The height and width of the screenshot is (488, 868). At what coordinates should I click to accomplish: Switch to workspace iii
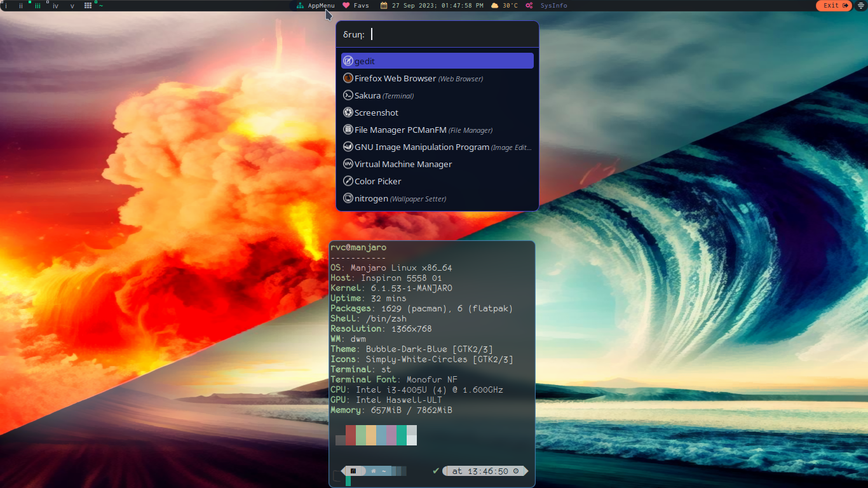pyautogui.click(x=37, y=5)
